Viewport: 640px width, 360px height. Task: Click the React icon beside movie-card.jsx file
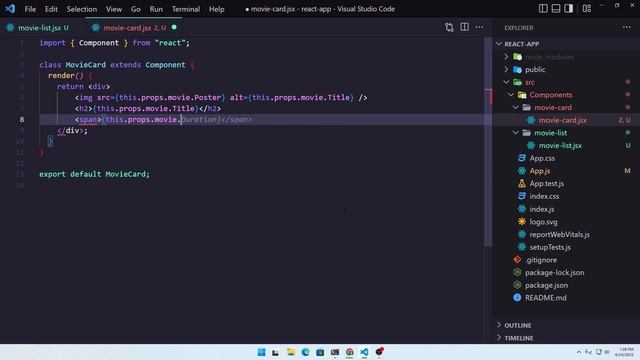click(531, 120)
